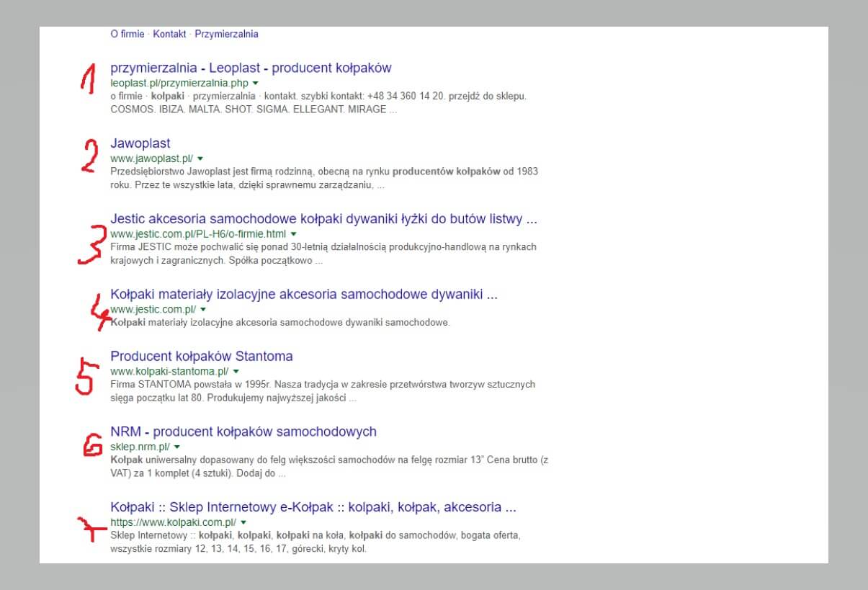Click arrow next to www.kolpaki-stantoma.pl/
The image size is (868, 590).
pyautogui.click(x=236, y=372)
